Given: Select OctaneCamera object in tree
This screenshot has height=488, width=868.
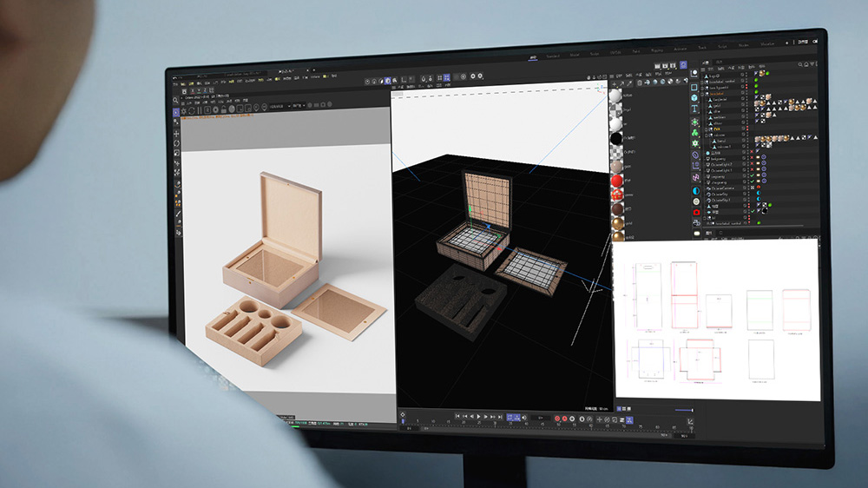Looking at the screenshot, I should pos(723,188).
